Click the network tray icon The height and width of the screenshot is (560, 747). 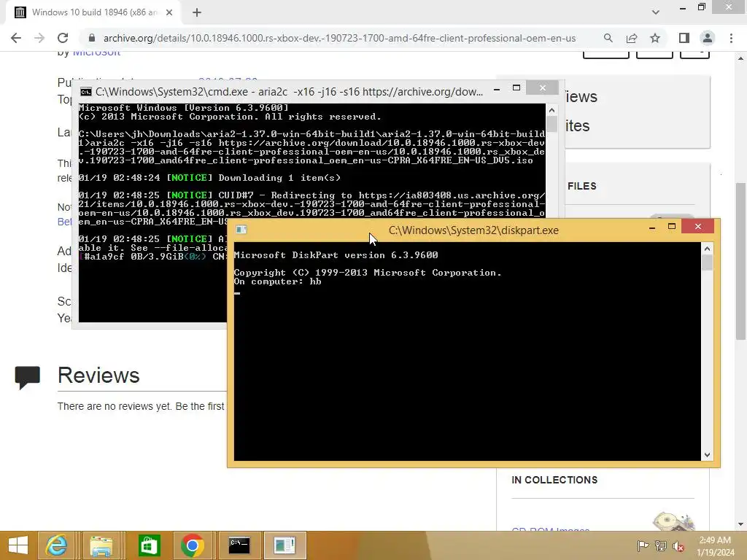click(x=661, y=545)
